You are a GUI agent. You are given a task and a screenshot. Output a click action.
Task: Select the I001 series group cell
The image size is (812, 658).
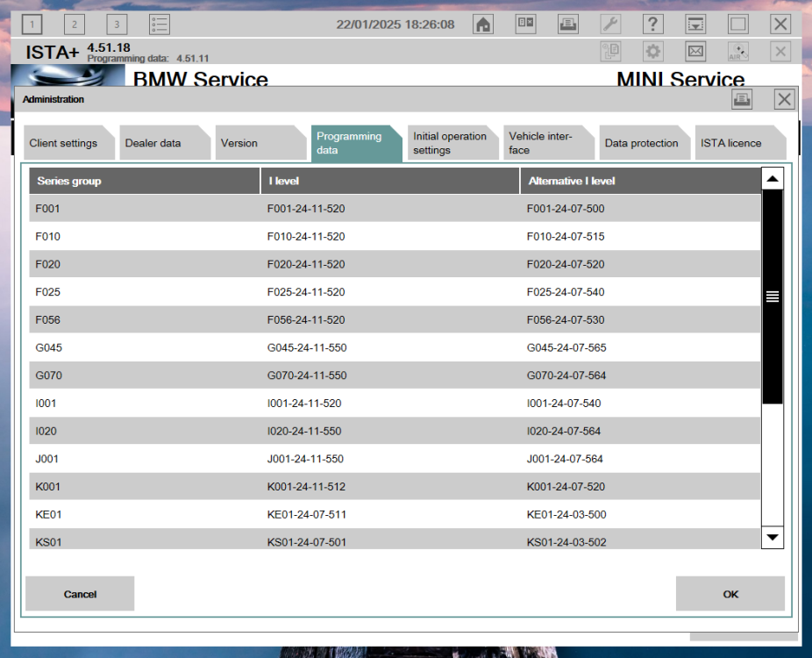pos(46,404)
